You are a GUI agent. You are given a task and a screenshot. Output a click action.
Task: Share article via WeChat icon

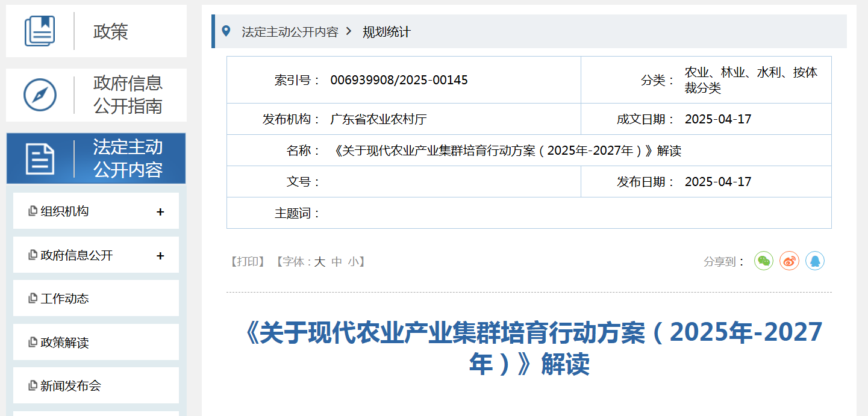tap(764, 261)
